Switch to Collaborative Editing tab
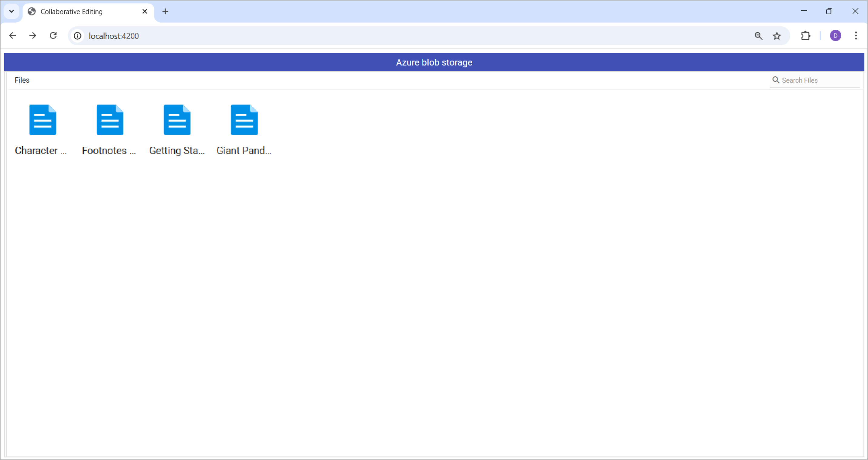This screenshot has height=460, width=868. pos(72,12)
